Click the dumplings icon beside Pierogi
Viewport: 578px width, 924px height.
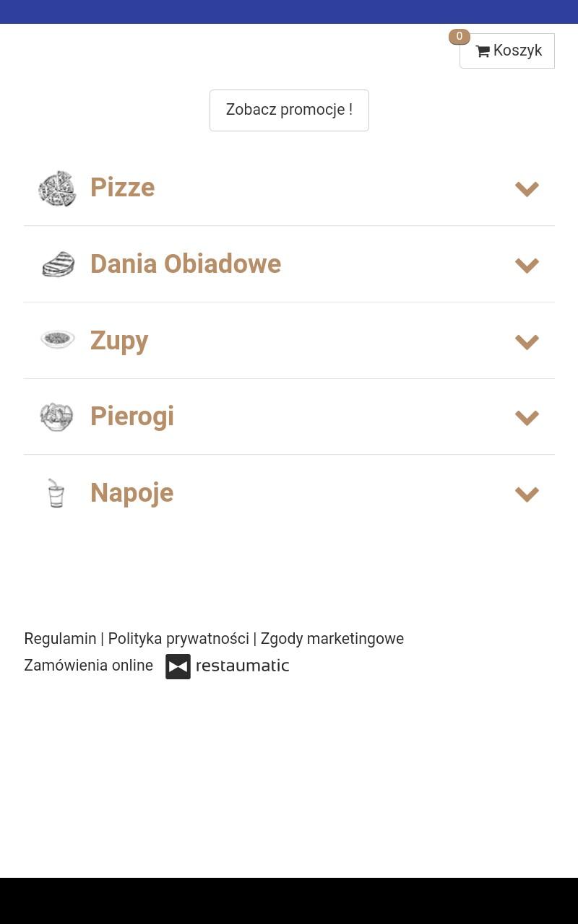(x=57, y=417)
